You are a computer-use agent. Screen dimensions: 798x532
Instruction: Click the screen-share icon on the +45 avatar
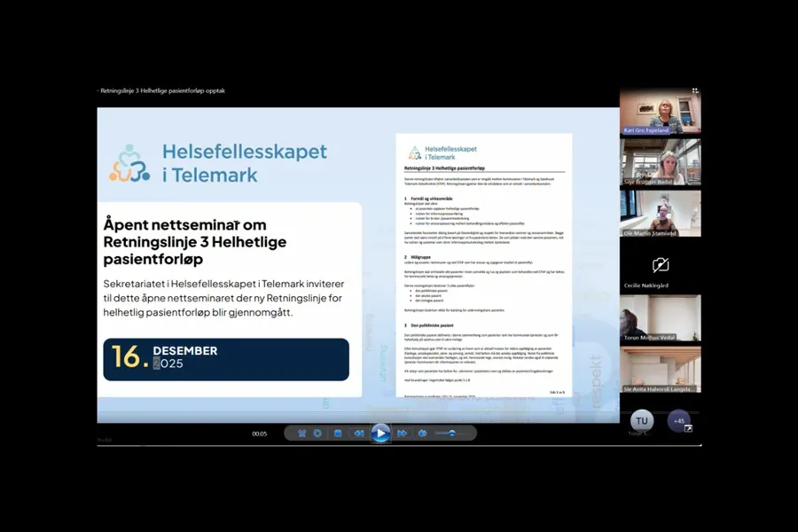[x=687, y=429]
